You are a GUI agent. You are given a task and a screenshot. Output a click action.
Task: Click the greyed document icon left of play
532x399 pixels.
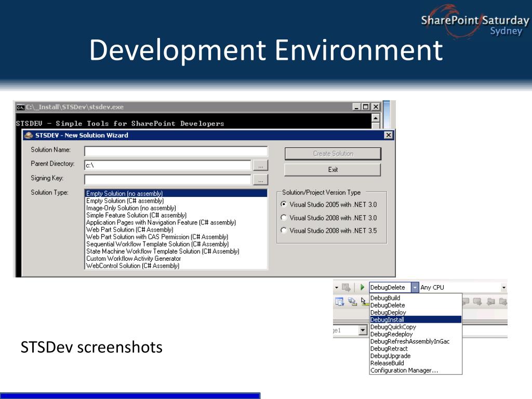pyautogui.click(x=346, y=287)
